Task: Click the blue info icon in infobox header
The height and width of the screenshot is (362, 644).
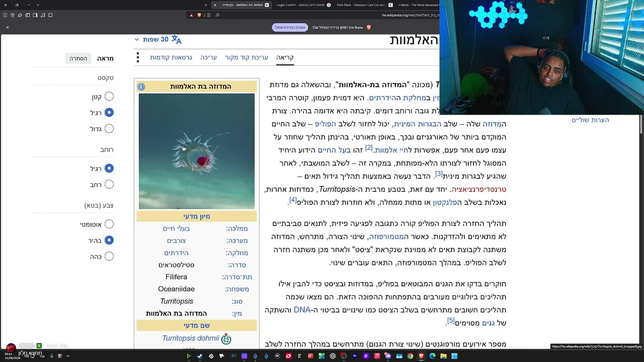Action: [141, 86]
